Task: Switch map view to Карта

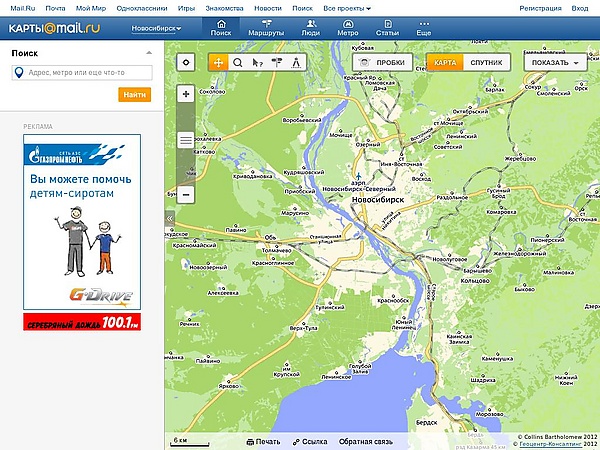Action: (446, 62)
